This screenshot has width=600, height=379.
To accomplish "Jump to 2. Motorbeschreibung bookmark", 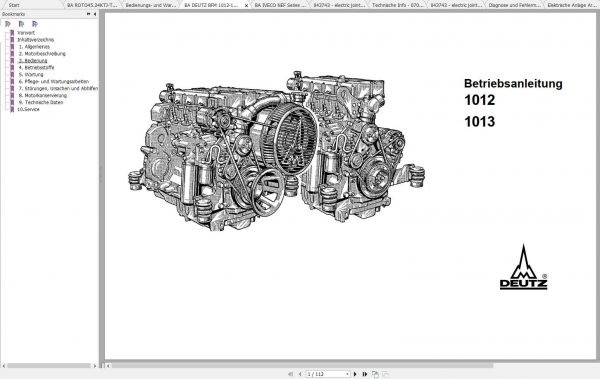I will click(x=42, y=54).
